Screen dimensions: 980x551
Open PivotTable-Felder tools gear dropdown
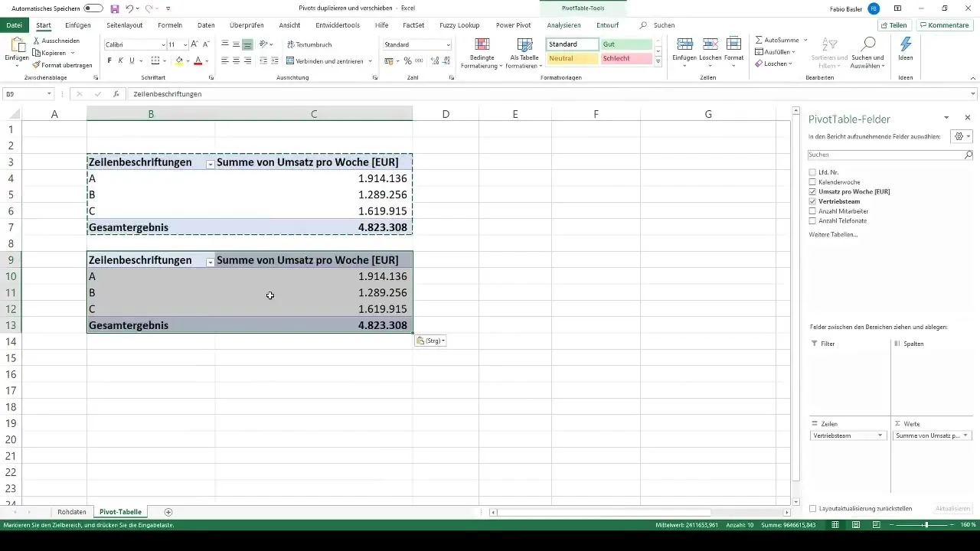(x=961, y=136)
